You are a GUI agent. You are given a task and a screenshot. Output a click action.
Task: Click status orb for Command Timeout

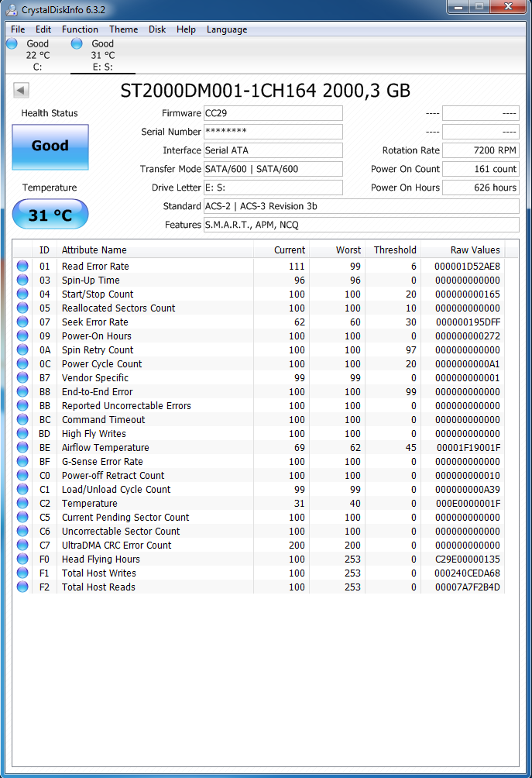pos(22,419)
